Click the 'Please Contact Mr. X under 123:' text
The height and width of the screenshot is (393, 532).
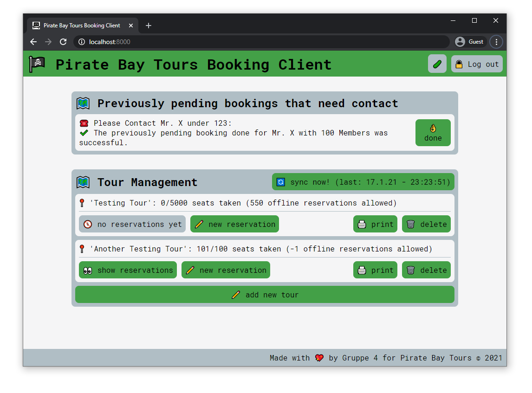pos(162,123)
